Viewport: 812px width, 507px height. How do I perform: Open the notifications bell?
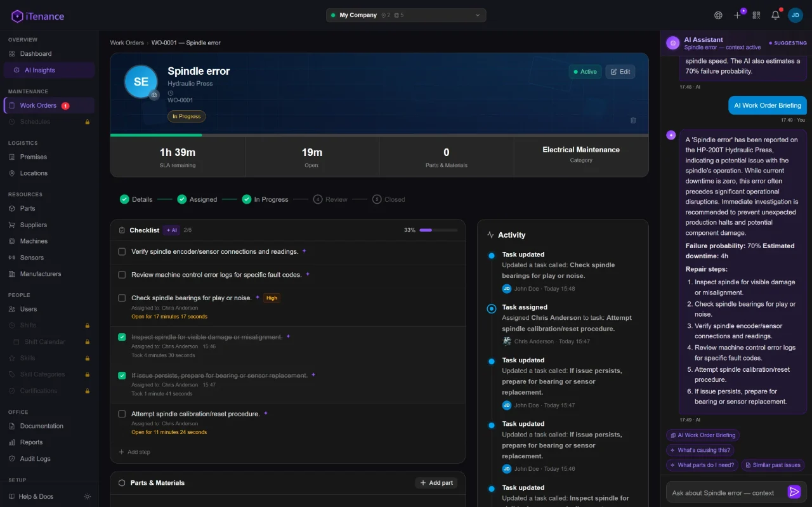(x=775, y=15)
